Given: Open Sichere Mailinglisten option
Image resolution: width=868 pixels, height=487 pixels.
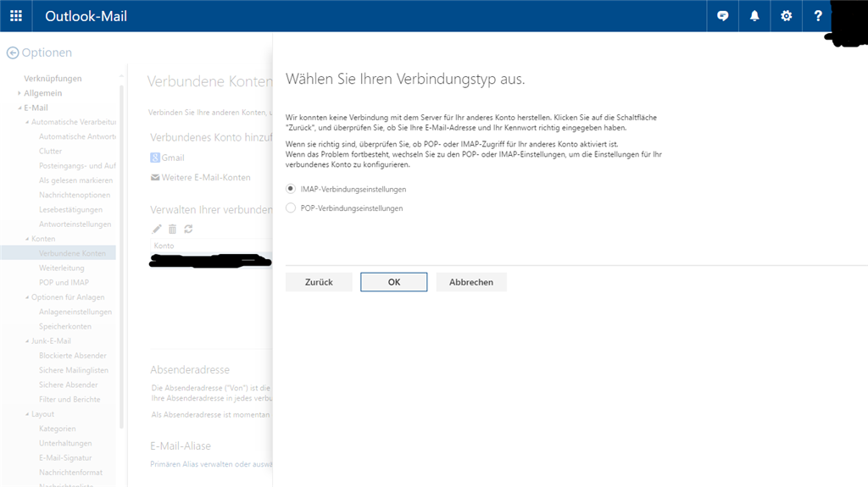Looking at the screenshot, I should pos(74,370).
